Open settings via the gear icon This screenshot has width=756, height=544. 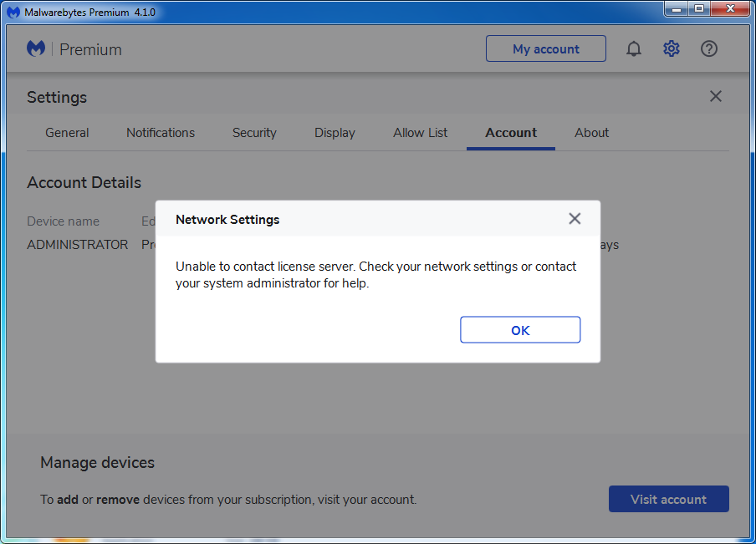[672, 48]
